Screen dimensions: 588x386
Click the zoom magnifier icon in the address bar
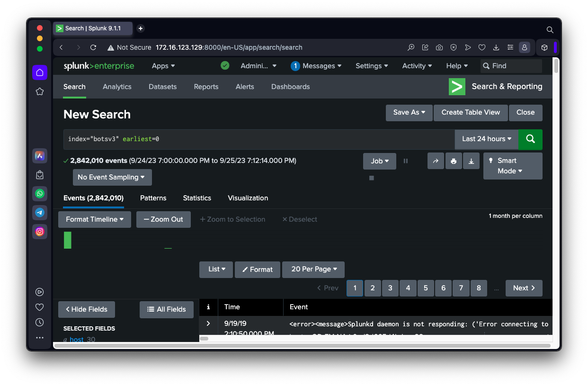(411, 47)
